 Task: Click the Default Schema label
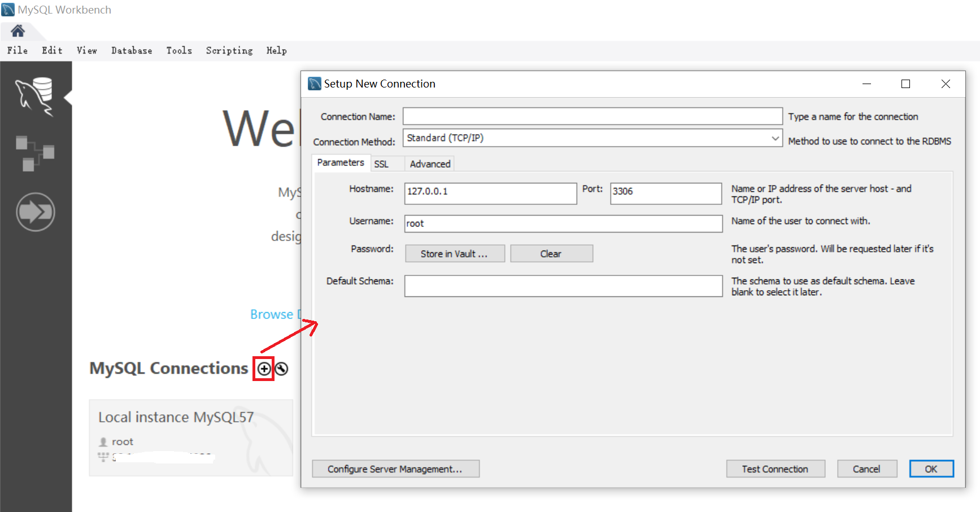point(360,281)
